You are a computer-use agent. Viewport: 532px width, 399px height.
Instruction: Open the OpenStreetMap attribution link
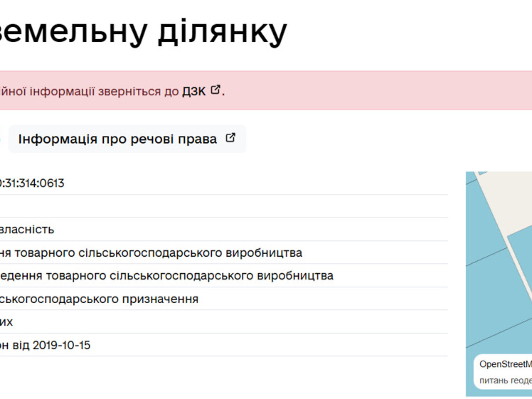tap(505, 364)
